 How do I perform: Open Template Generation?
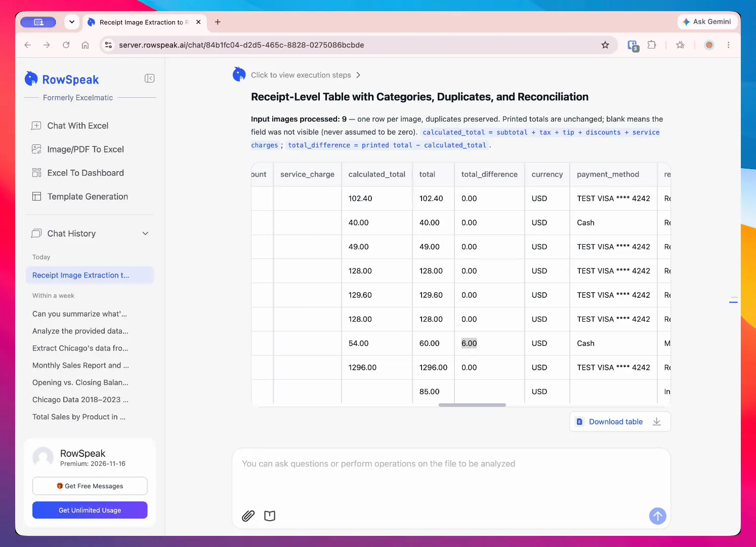coord(79,197)
